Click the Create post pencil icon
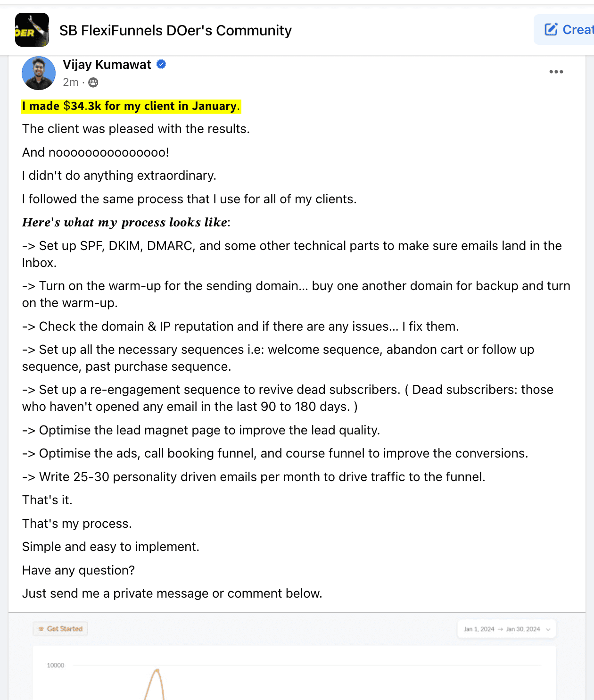Screen dimensions: 594x700 tap(551, 29)
